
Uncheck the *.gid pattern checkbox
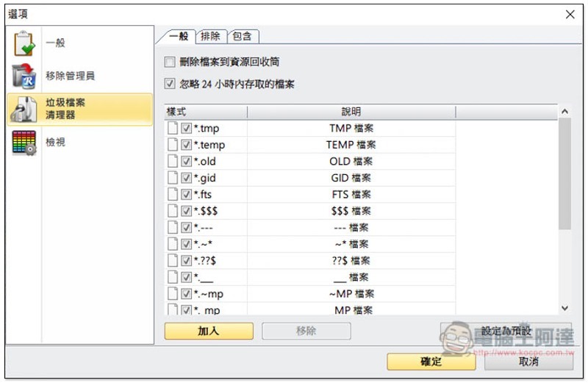[x=186, y=178]
